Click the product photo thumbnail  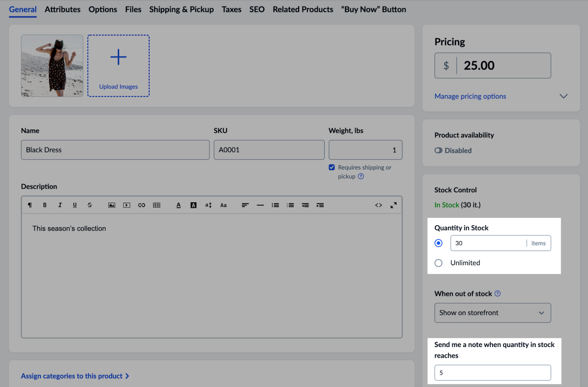coord(52,65)
